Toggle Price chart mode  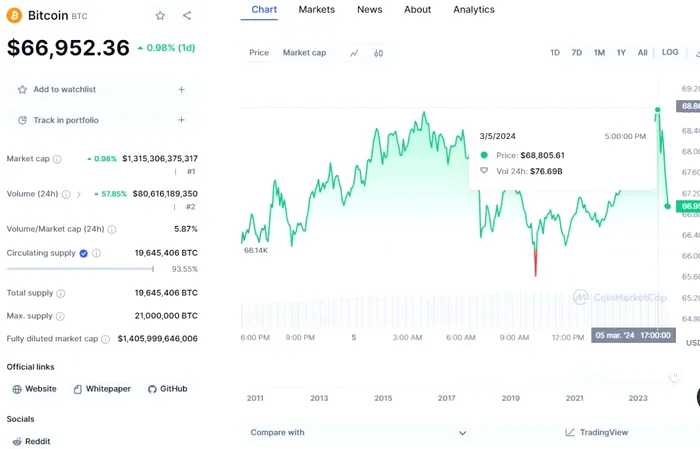259,53
